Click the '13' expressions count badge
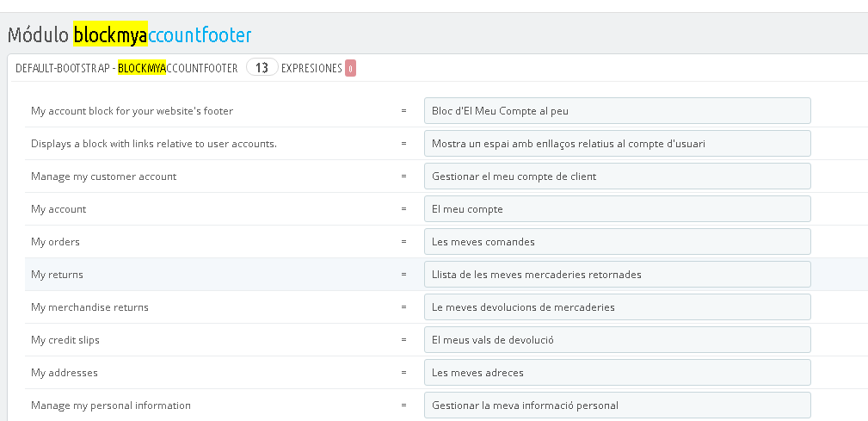Viewport: 868px width, 421px height. tap(262, 68)
